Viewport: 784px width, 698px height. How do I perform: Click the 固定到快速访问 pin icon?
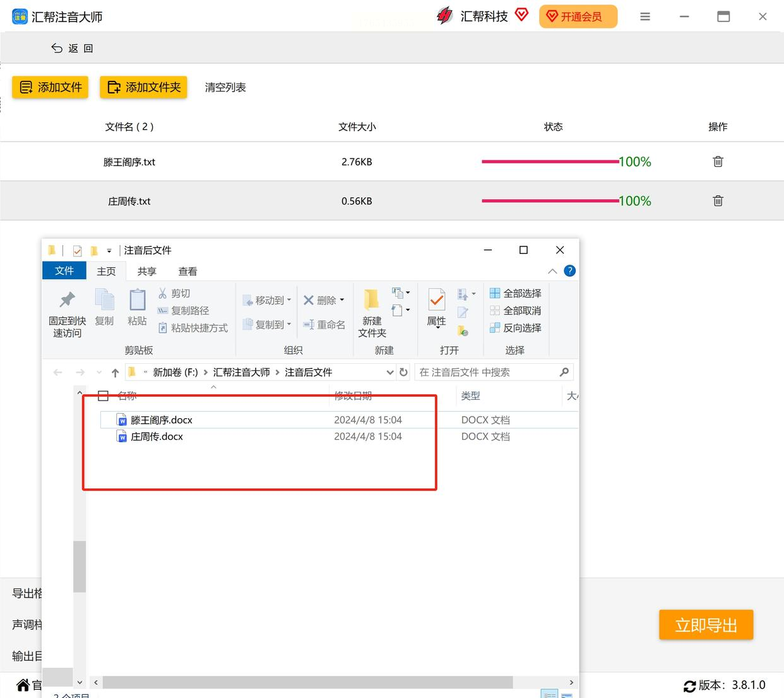(x=67, y=300)
